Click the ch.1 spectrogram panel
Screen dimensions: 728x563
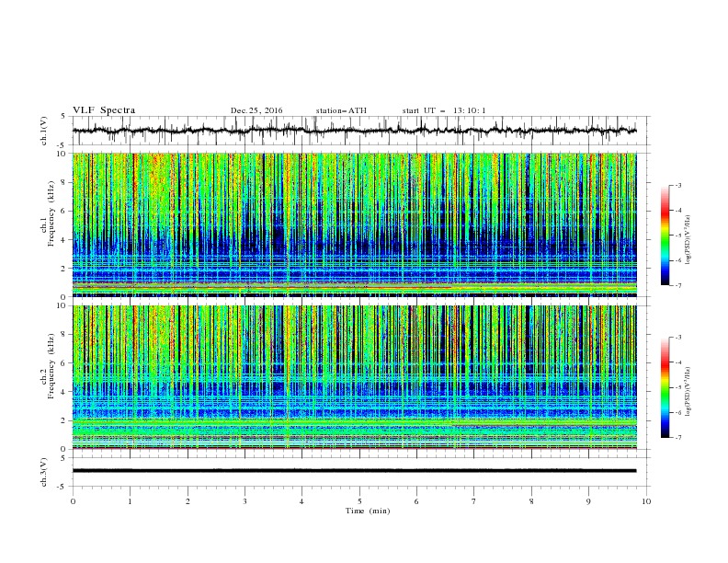coord(355,224)
